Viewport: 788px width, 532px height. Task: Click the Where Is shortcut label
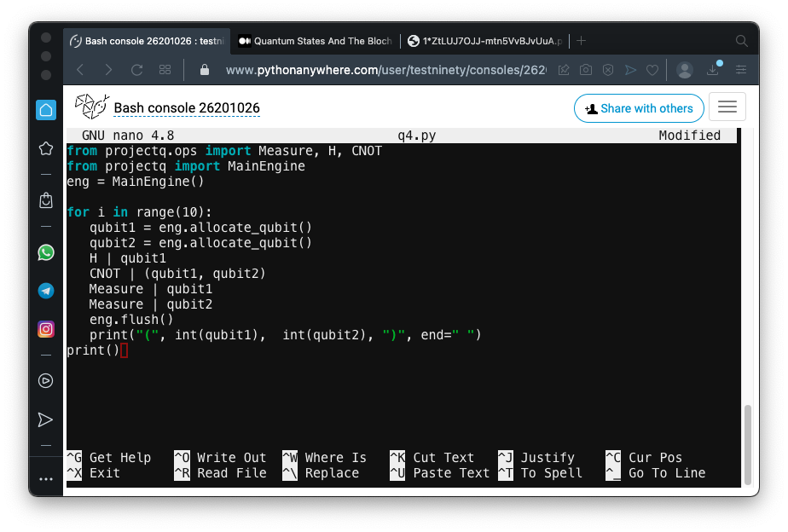pos(336,458)
